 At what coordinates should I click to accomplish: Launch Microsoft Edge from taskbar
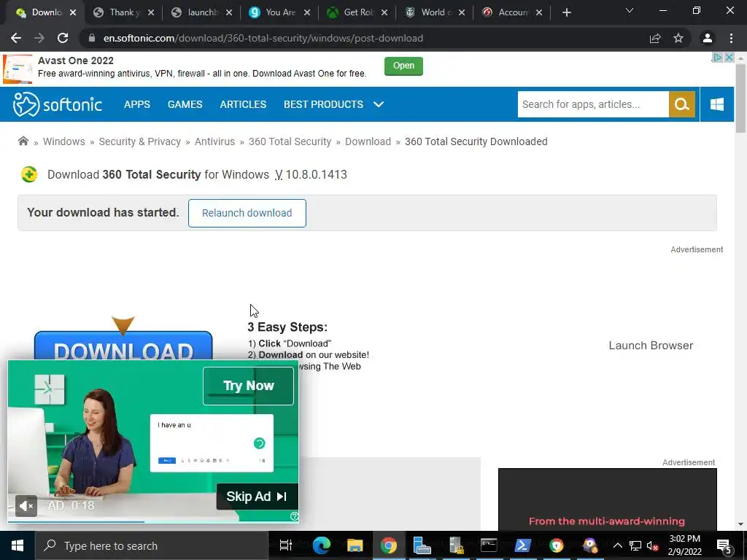322,545
